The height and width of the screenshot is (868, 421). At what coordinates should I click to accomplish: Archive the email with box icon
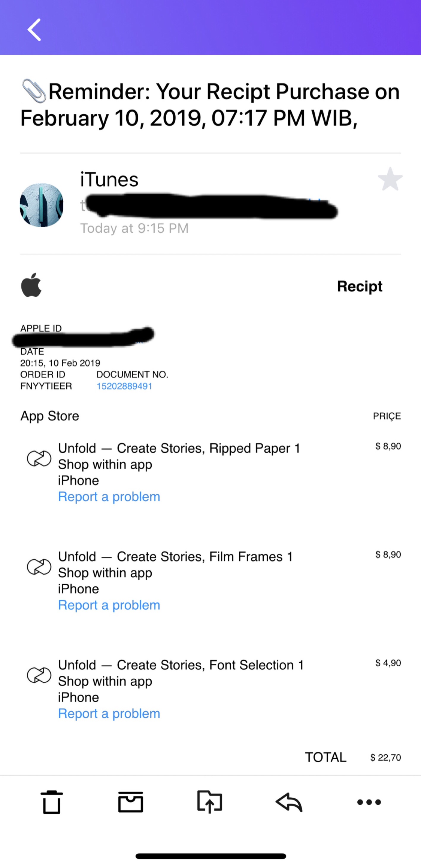point(130,802)
